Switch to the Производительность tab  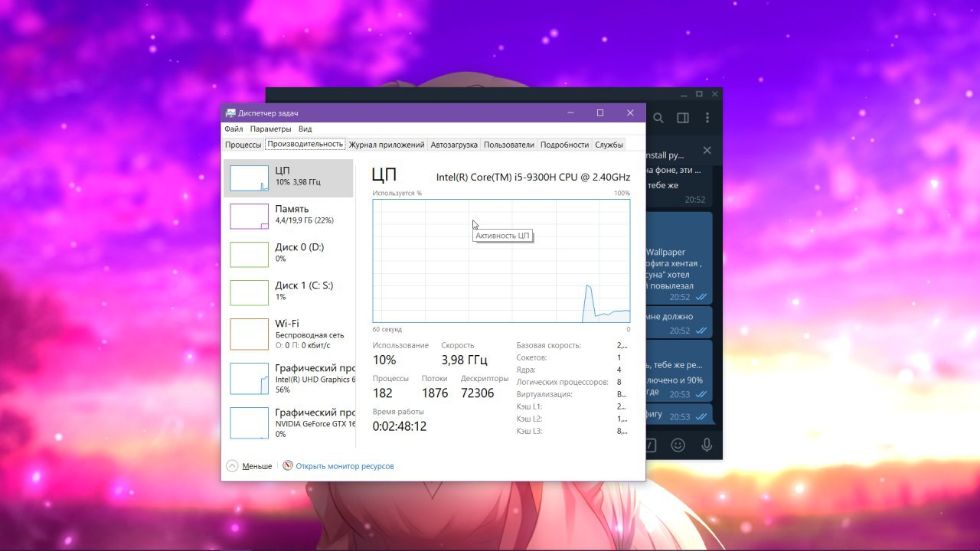click(x=305, y=144)
